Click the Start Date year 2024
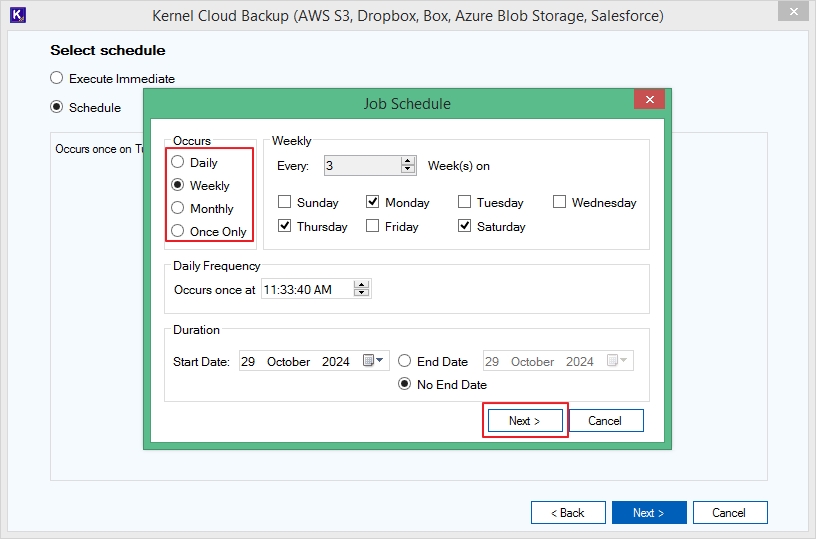The height and width of the screenshot is (539, 816). [336, 362]
